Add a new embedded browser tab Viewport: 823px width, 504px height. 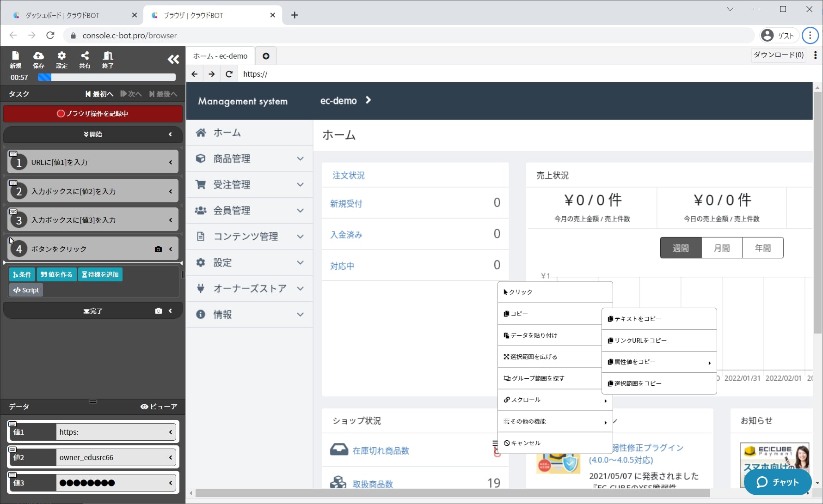[266, 56]
